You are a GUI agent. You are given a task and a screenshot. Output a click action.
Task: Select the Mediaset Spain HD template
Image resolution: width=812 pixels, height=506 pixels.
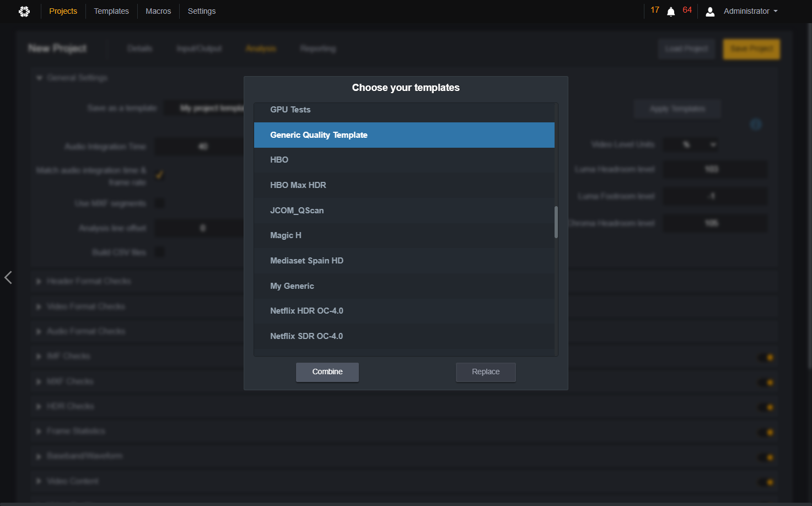[x=404, y=261]
